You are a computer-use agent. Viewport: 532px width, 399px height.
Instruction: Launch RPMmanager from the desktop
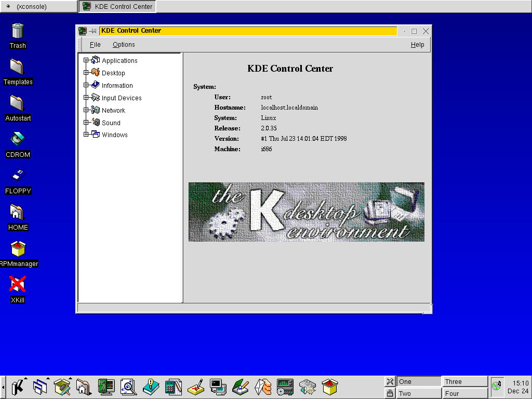[x=18, y=254]
